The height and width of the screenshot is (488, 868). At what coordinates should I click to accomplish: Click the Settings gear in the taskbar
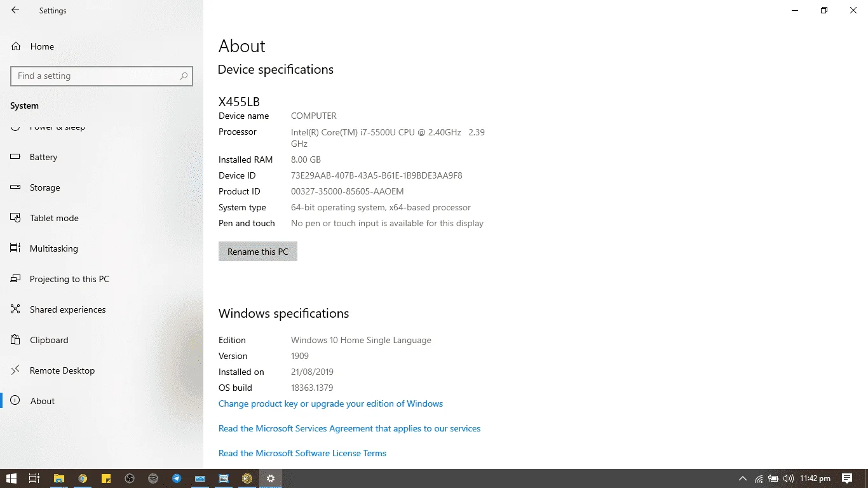pyautogui.click(x=271, y=478)
